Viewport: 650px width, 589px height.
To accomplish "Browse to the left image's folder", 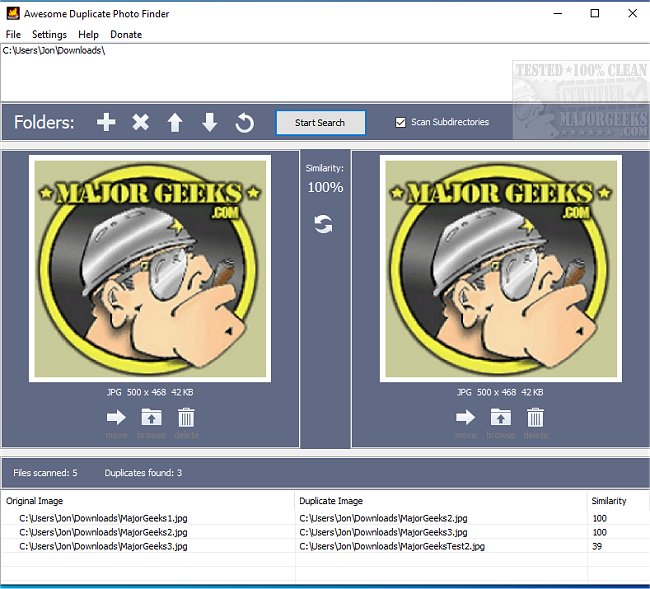I will point(151,418).
